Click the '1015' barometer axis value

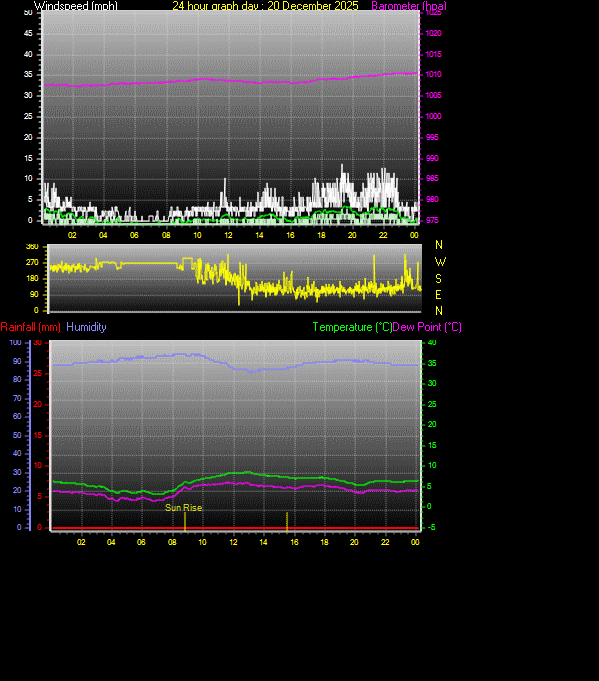pos(434,54)
